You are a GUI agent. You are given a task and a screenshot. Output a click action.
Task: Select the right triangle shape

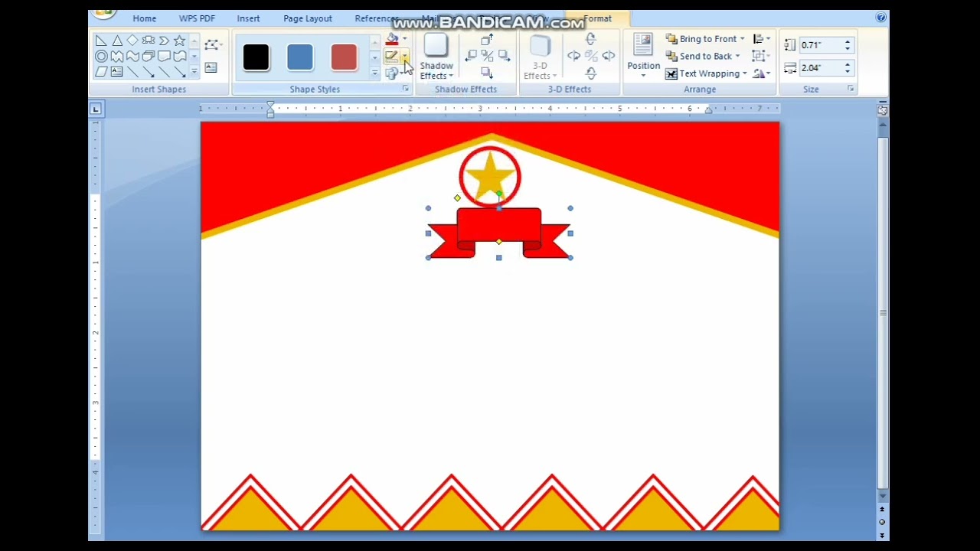[x=101, y=41]
